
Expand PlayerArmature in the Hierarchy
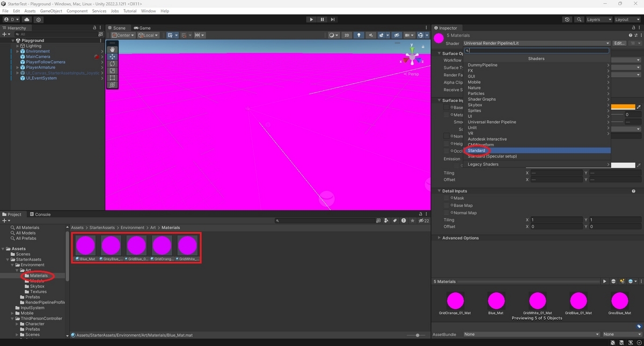tap(17, 67)
